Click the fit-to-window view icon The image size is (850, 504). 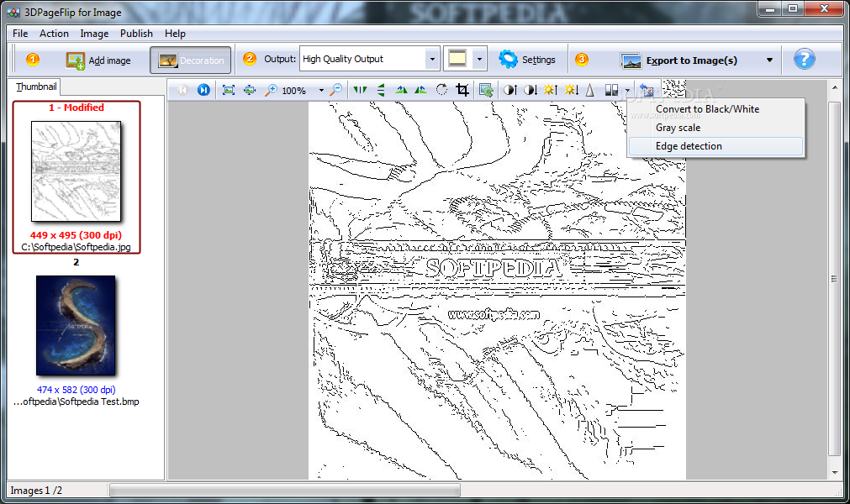tap(228, 90)
